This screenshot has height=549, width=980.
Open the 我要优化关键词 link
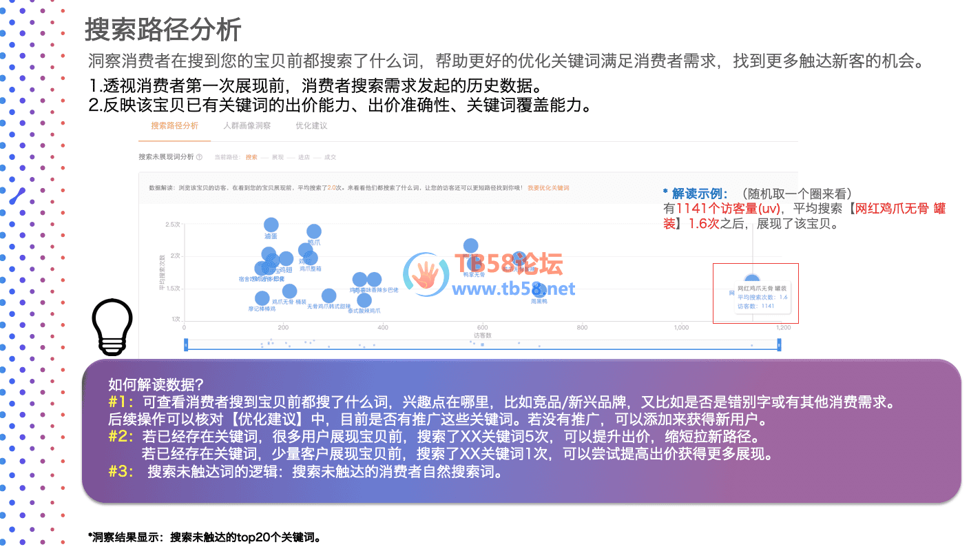coord(548,188)
